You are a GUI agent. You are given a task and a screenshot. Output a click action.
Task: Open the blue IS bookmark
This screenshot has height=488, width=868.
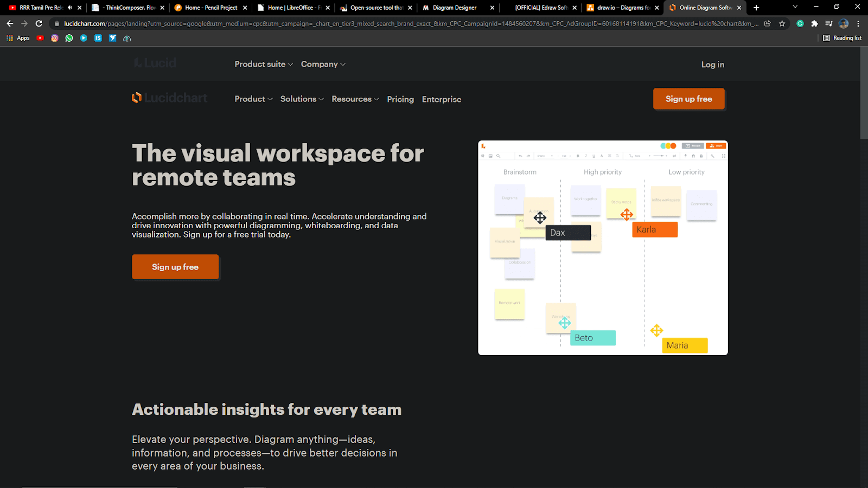(98, 38)
